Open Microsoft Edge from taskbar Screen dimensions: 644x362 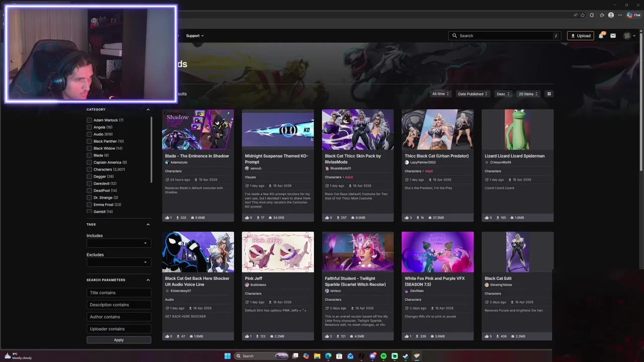pyautogui.click(x=328, y=356)
